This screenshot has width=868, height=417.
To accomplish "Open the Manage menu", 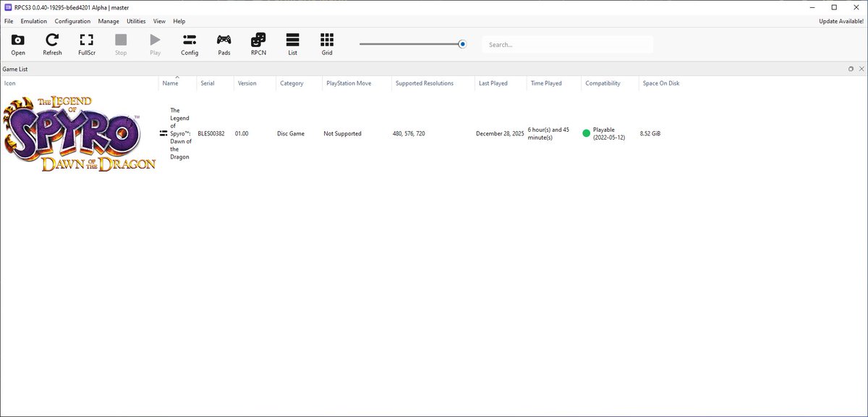I will (109, 21).
